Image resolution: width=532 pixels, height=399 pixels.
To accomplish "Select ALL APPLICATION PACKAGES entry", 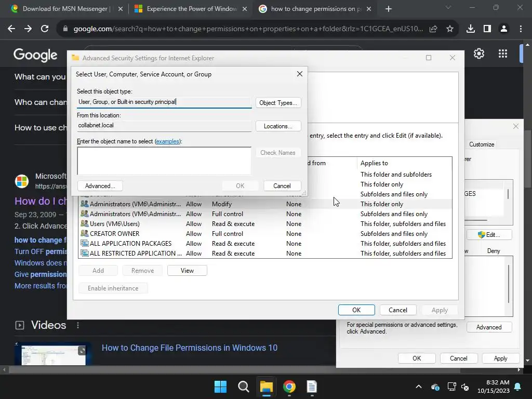I will [265, 243].
